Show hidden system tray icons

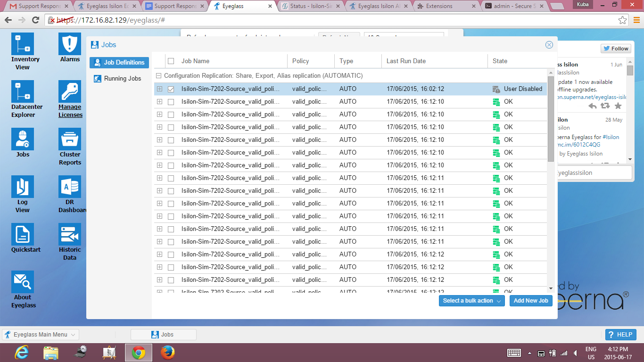[529, 353]
